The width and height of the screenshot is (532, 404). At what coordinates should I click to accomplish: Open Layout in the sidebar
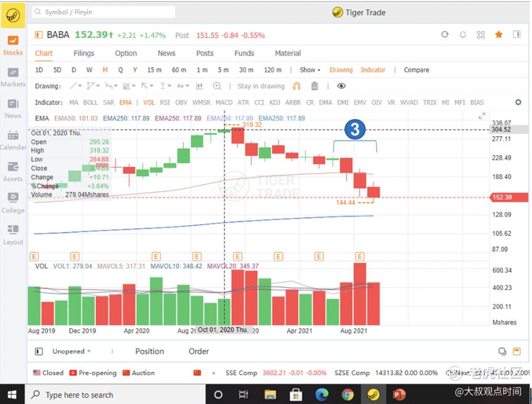13,235
